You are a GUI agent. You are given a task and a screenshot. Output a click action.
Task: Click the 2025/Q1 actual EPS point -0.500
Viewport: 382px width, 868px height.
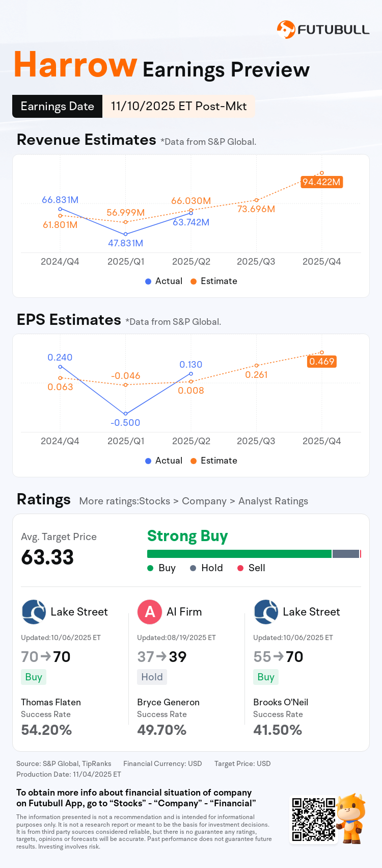click(x=126, y=414)
